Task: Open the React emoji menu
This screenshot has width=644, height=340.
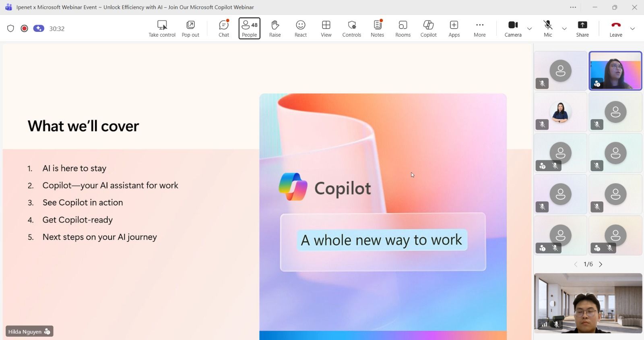Action: click(301, 28)
